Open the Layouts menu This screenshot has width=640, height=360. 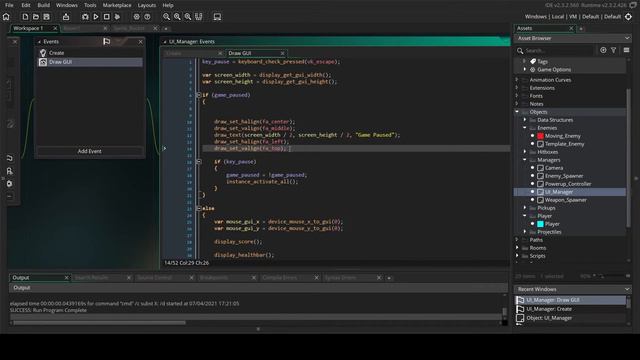pyautogui.click(x=147, y=5)
